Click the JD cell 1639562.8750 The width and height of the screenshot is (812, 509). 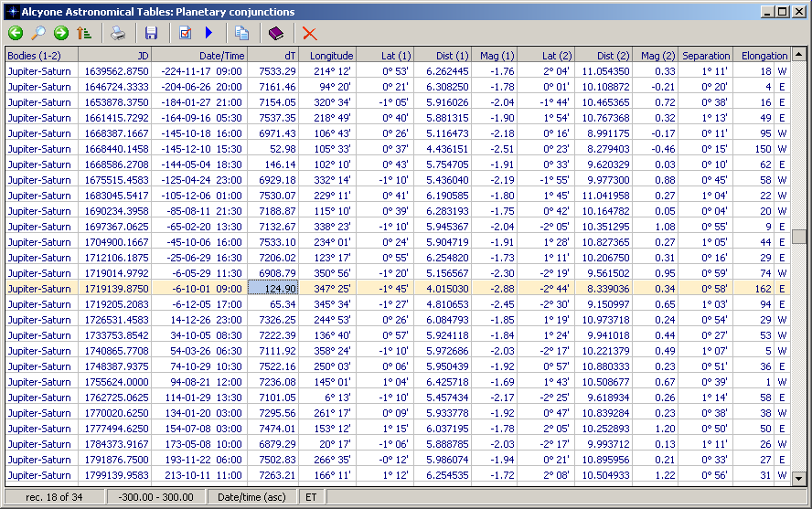116,71
